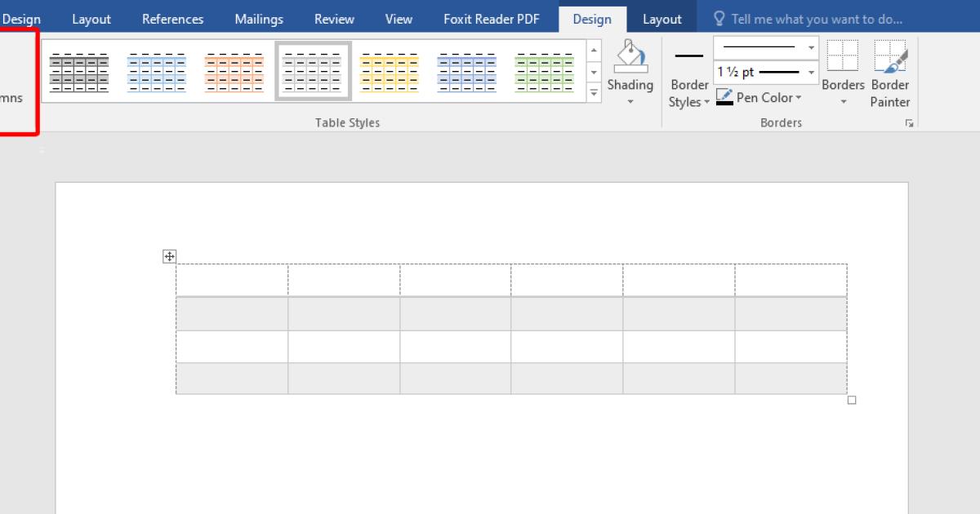Click in the Tell me search field
Image resolution: width=980 pixels, height=514 pixels.
(817, 19)
